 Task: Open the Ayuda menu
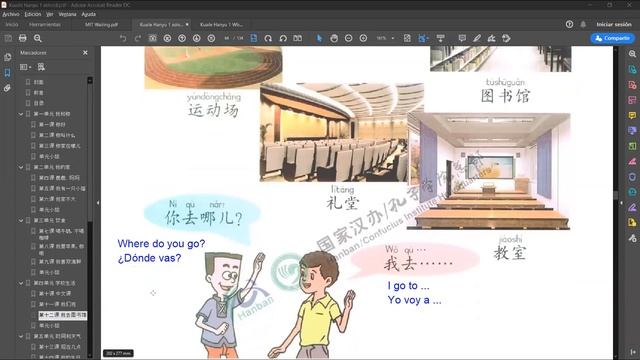pyautogui.click(x=89, y=14)
